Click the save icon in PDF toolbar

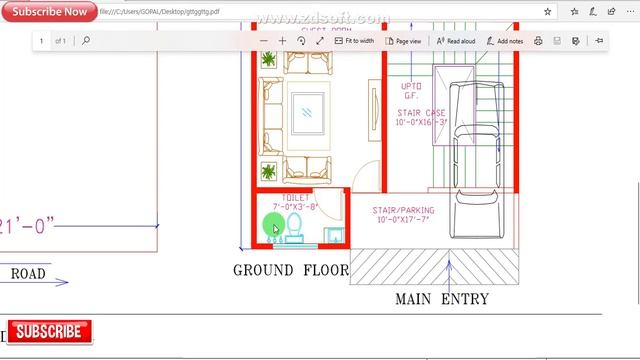click(557, 41)
